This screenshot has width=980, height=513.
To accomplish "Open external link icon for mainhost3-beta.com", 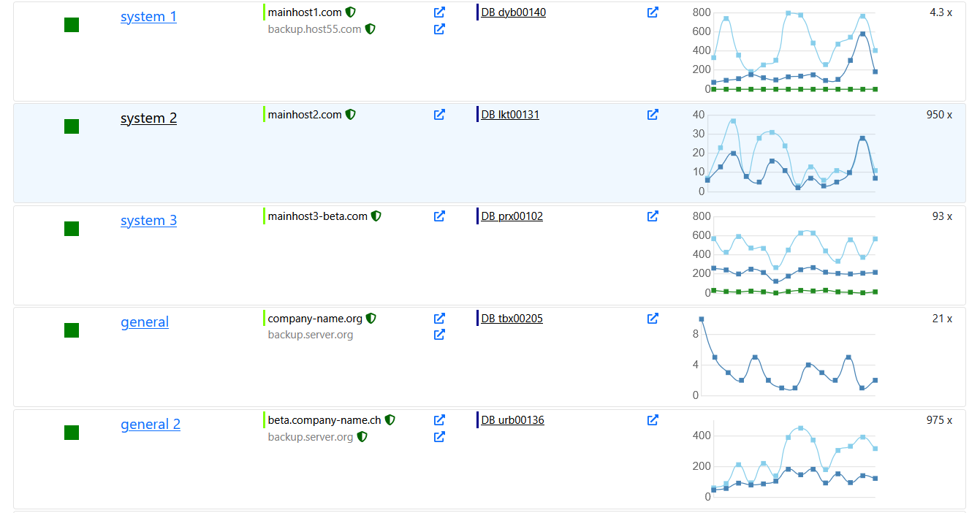I will (x=439, y=216).
